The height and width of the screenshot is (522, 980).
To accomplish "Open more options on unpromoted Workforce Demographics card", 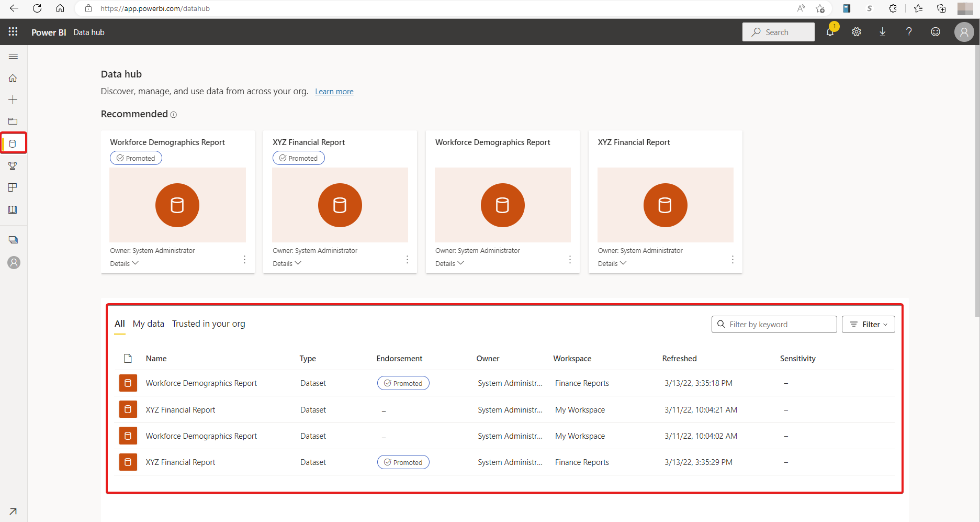I will [x=570, y=259].
